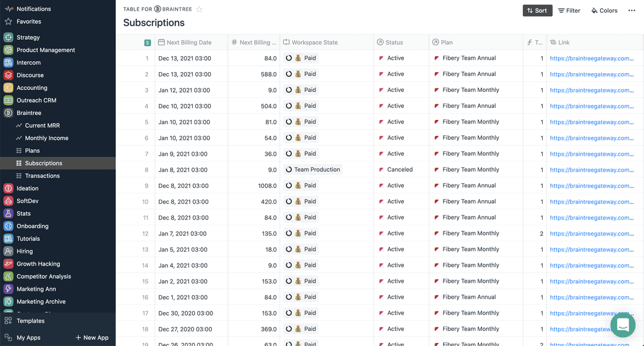This screenshot has width=644, height=346.
Task: Open the chat support bubble
Action: click(622, 324)
